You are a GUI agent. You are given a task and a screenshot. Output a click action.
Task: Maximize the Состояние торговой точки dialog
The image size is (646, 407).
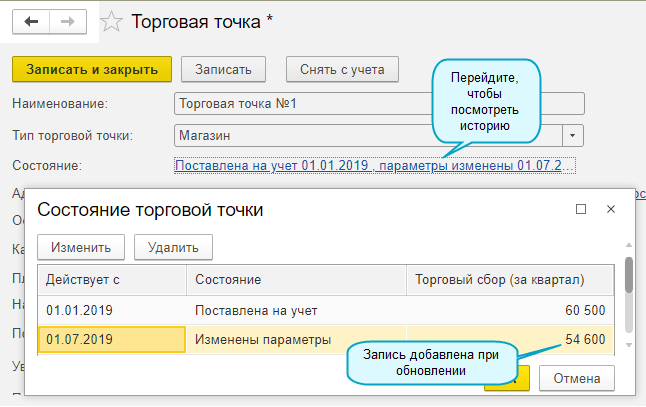click(581, 210)
